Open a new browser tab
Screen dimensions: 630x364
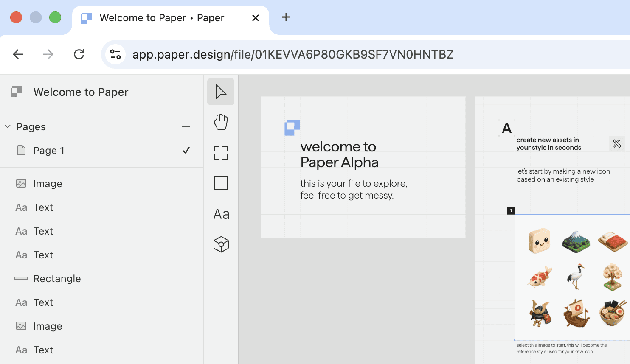(286, 17)
